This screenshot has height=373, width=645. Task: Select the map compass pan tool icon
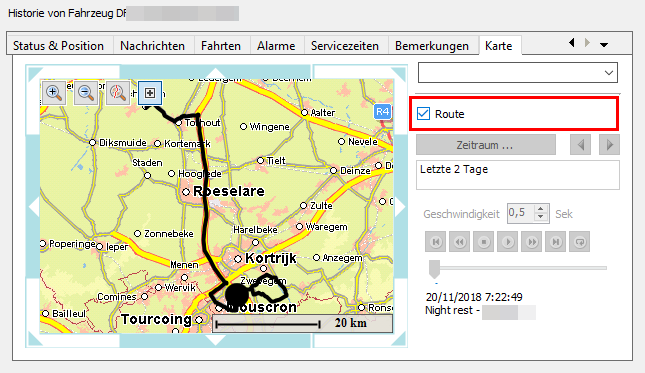click(118, 93)
